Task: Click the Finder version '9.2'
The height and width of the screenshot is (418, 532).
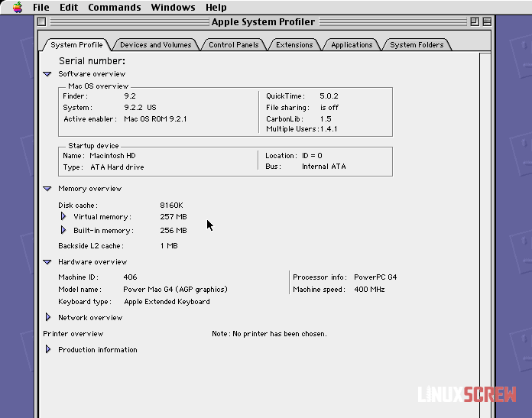Action: [130, 96]
